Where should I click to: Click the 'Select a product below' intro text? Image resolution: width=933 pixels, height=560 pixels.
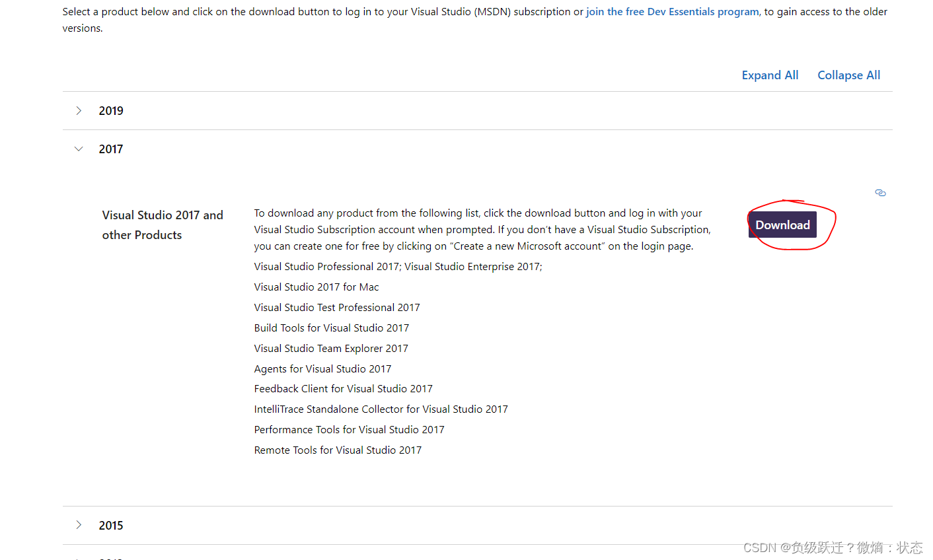[x=475, y=20]
